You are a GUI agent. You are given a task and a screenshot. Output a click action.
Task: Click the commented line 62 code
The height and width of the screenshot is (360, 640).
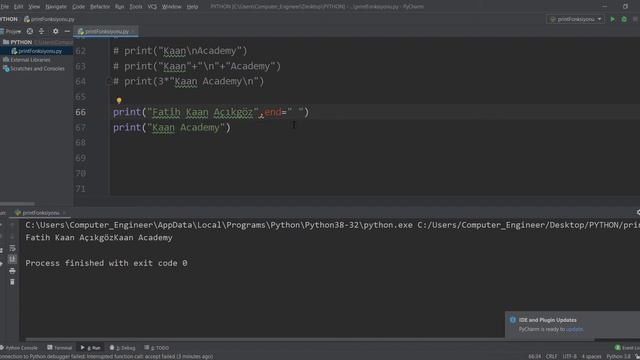pos(180,51)
